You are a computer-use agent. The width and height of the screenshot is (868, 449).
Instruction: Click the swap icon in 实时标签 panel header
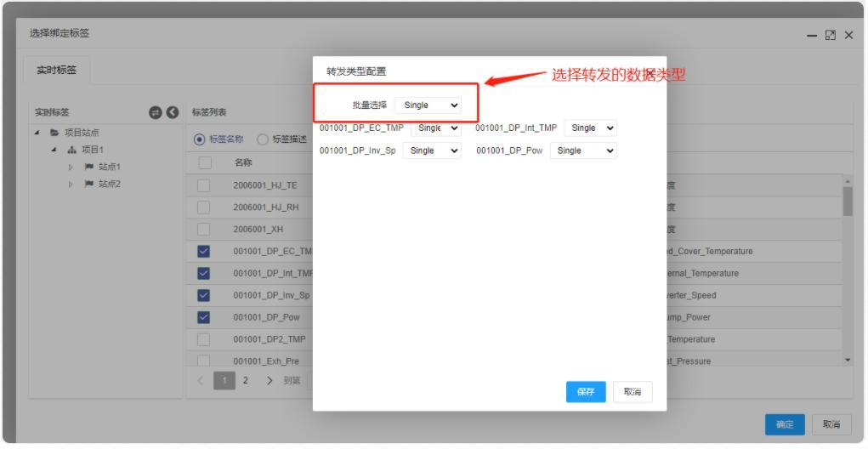click(x=156, y=112)
